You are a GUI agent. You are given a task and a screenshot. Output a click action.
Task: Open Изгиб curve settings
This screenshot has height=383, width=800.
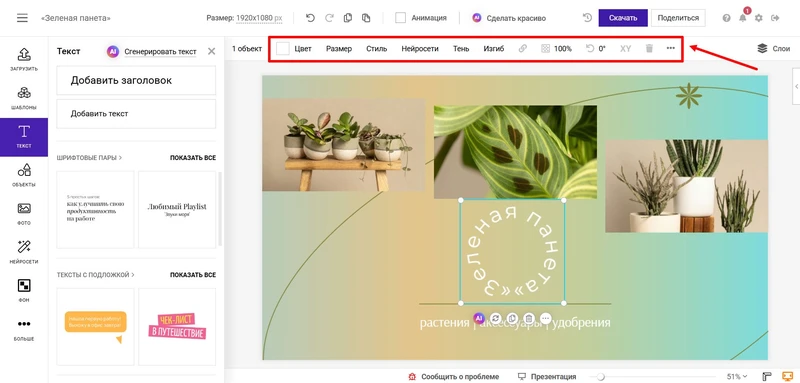click(x=494, y=49)
